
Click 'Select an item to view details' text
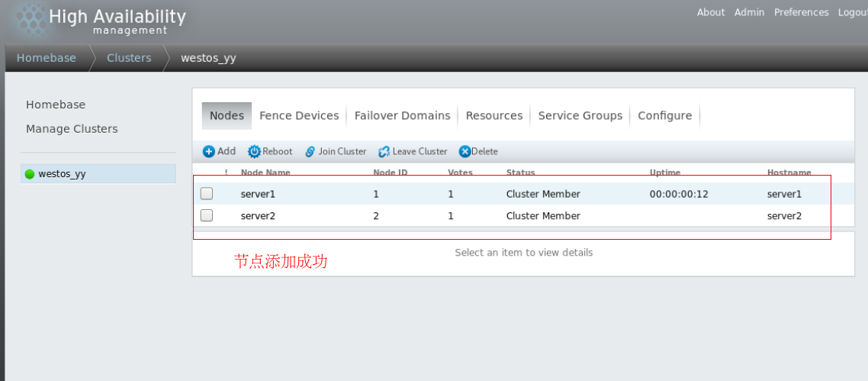(524, 253)
